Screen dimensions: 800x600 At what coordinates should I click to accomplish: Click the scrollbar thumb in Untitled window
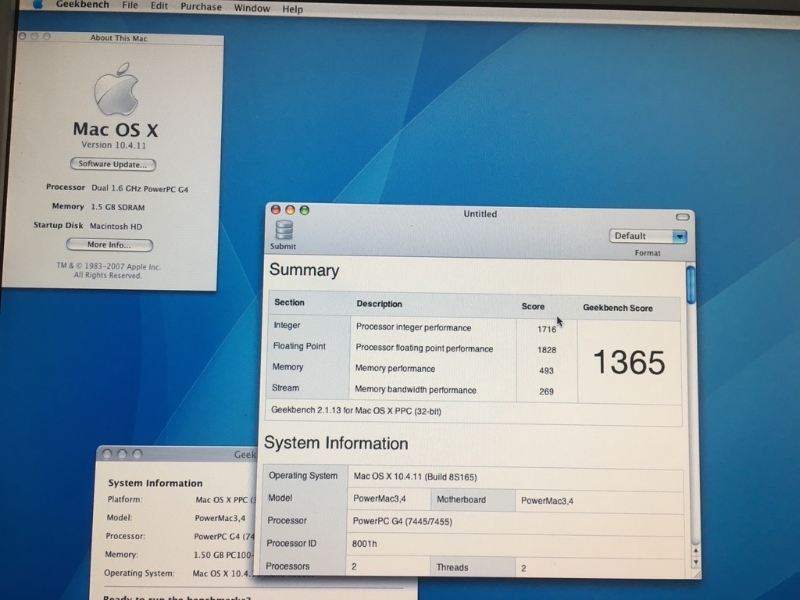click(x=690, y=285)
